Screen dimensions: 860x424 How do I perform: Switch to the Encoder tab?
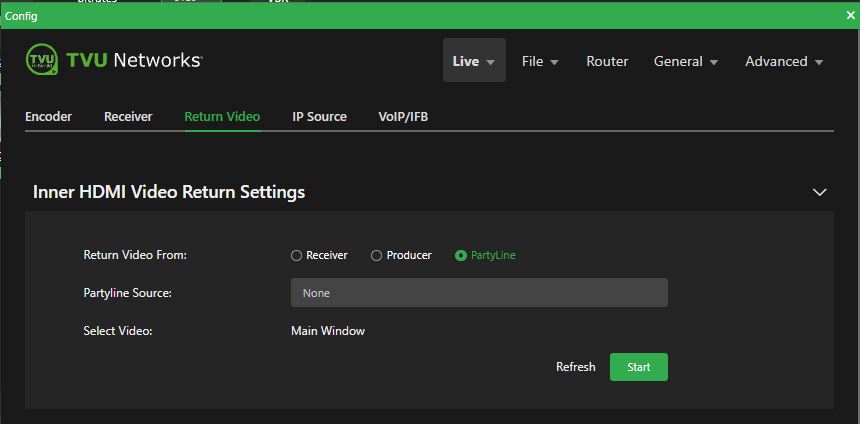(x=48, y=117)
